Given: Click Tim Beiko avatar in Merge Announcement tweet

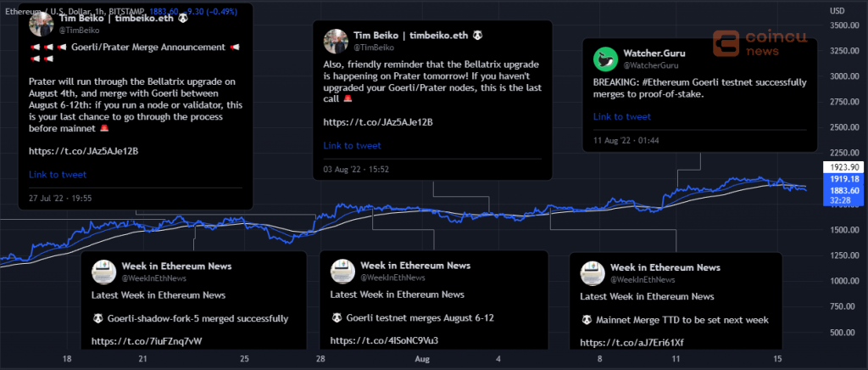Looking at the screenshot, I should click(x=41, y=24).
